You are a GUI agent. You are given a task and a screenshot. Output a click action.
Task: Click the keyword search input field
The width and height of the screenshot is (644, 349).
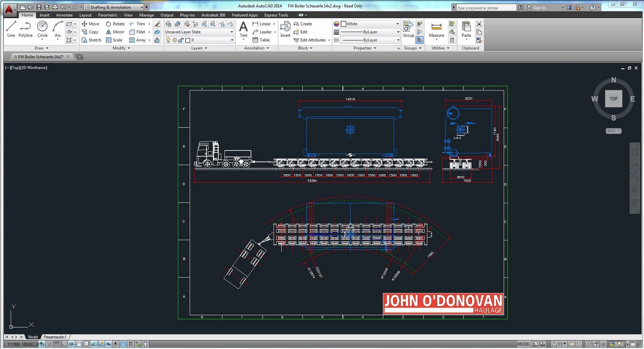point(486,8)
